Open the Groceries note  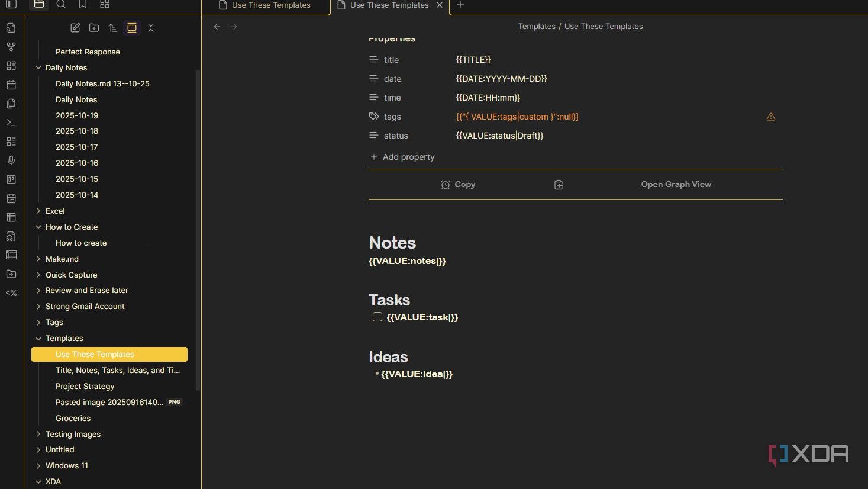(73, 418)
